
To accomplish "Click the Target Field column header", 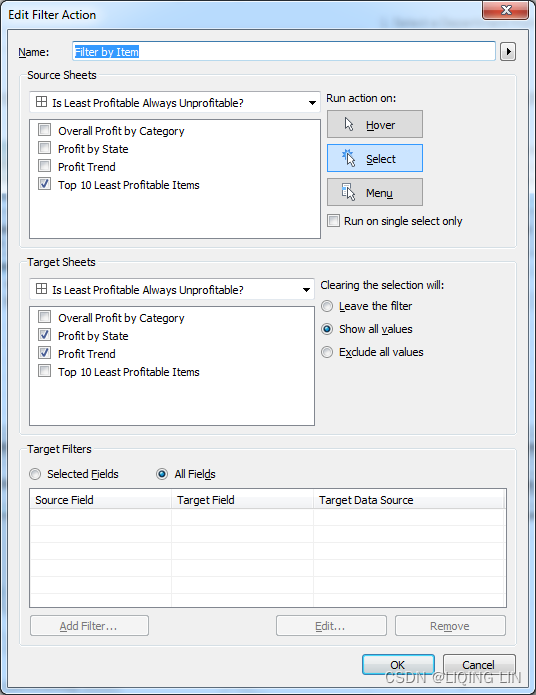I will tap(243, 500).
